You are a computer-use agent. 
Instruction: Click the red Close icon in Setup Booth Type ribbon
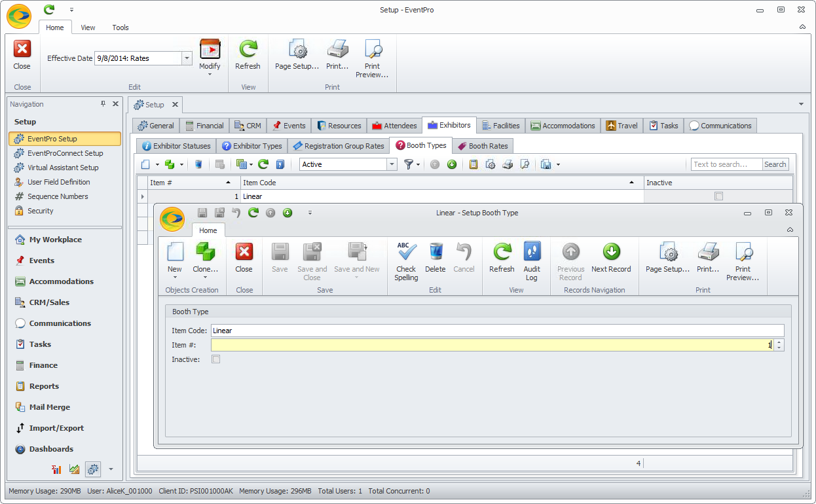click(244, 252)
